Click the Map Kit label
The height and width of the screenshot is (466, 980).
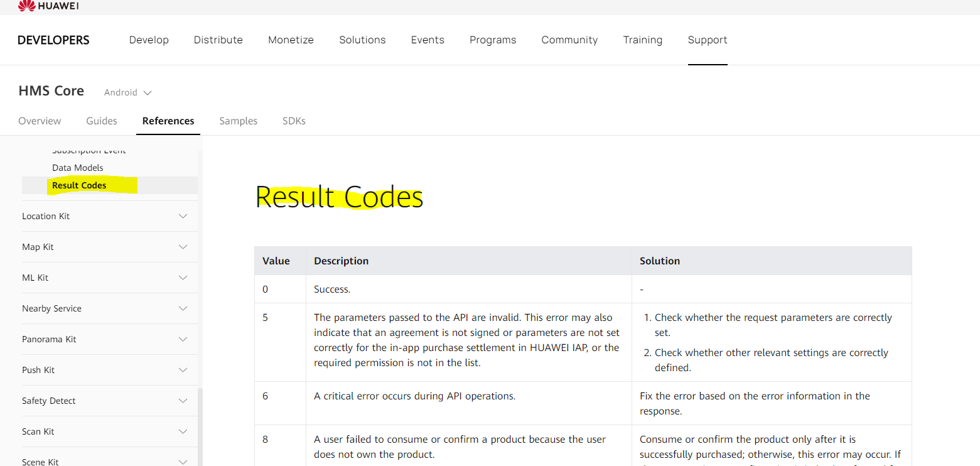(38, 247)
